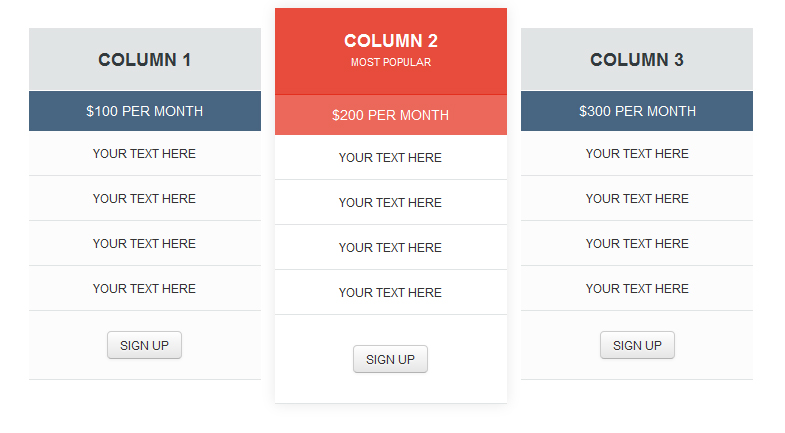
Task: Select the Column 3 header
Action: 637,60
